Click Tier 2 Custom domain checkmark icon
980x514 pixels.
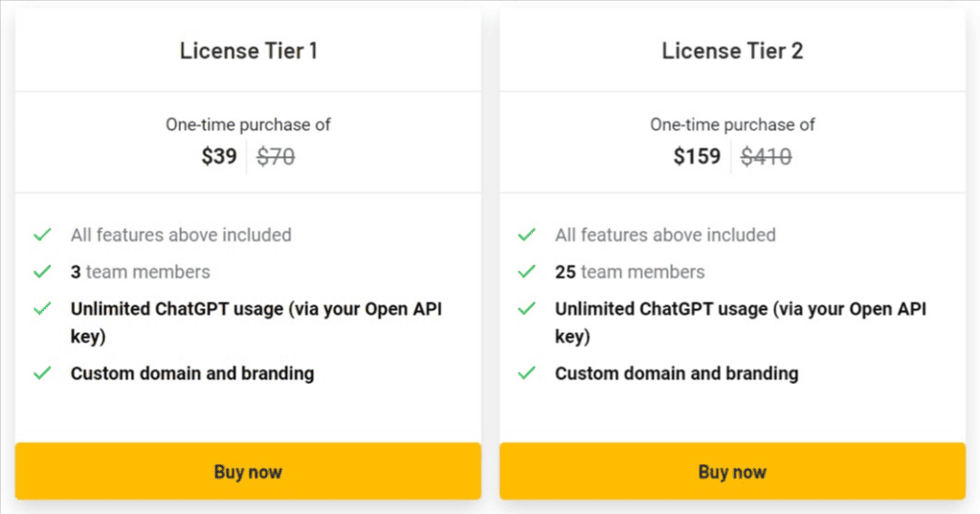pos(526,372)
